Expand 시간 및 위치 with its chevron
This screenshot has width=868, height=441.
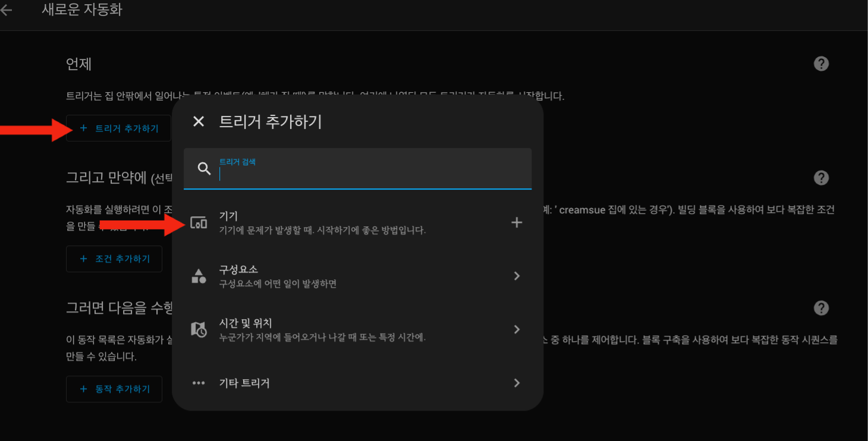click(517, 329)
